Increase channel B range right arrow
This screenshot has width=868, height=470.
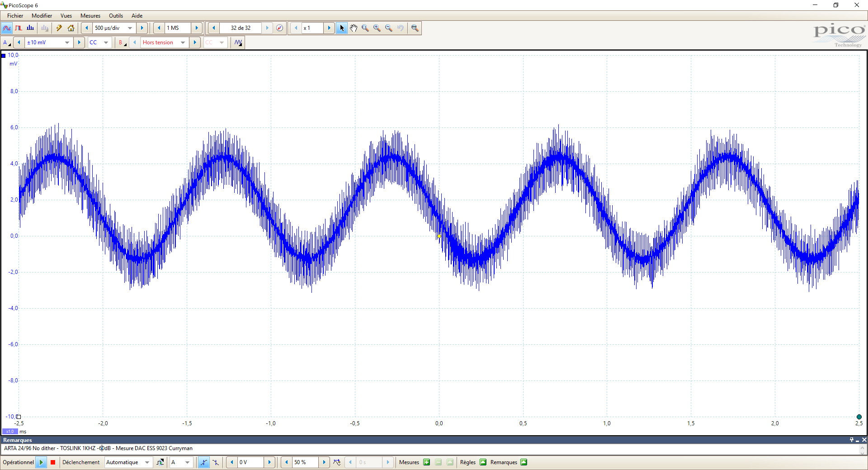(x=195, y=42)
